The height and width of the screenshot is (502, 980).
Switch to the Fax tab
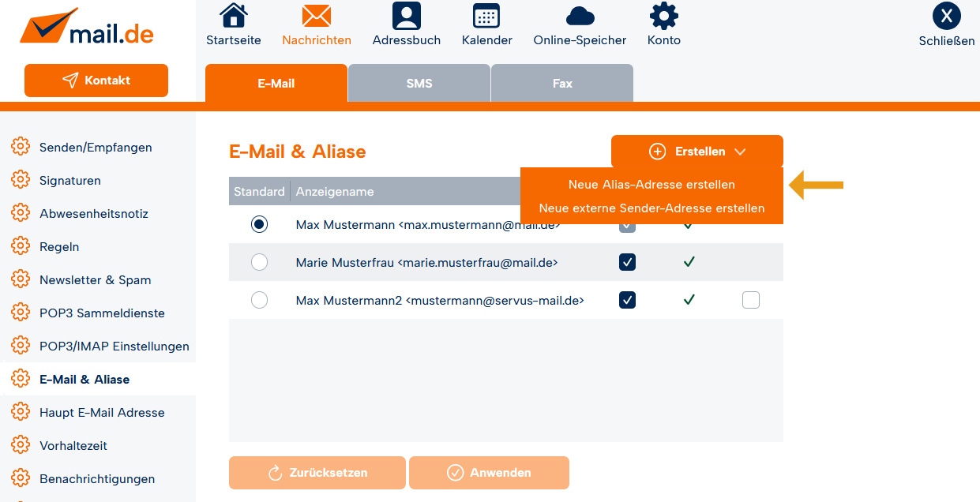[562, 84]
